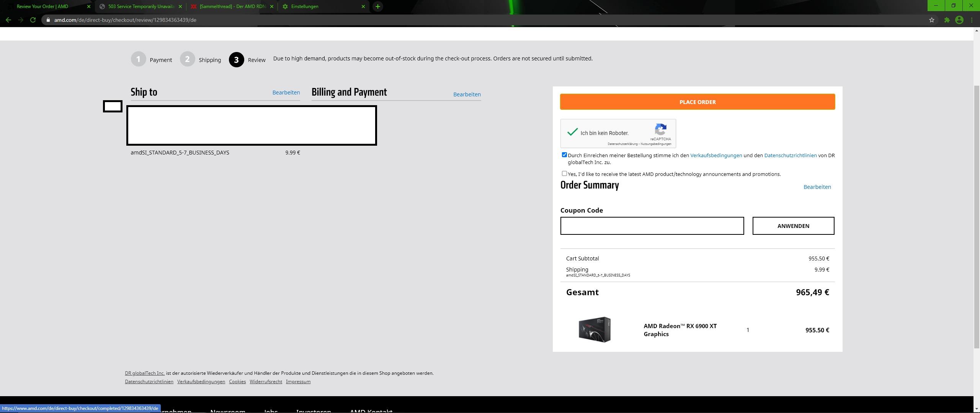
Task: Click the page vertical scrollbar
Action: (977, 216)
